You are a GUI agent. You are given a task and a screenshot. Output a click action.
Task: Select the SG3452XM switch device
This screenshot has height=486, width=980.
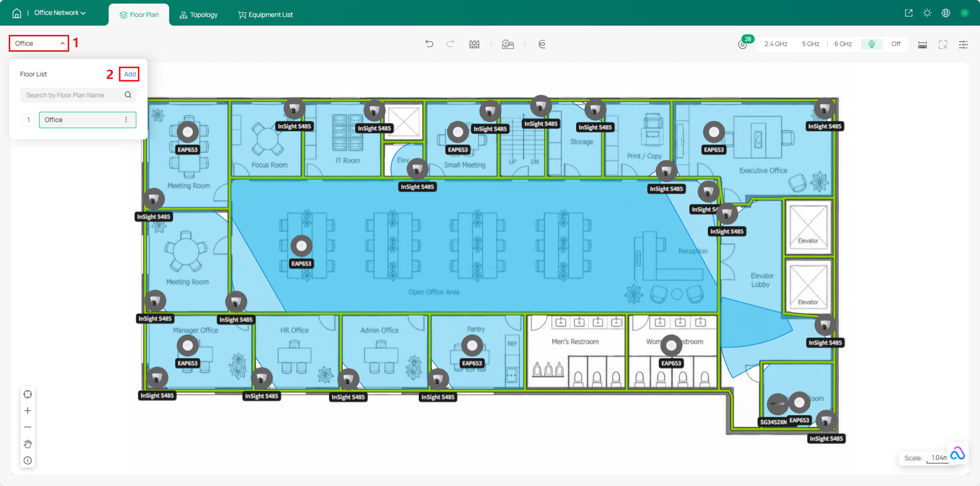tap(777, 404)
